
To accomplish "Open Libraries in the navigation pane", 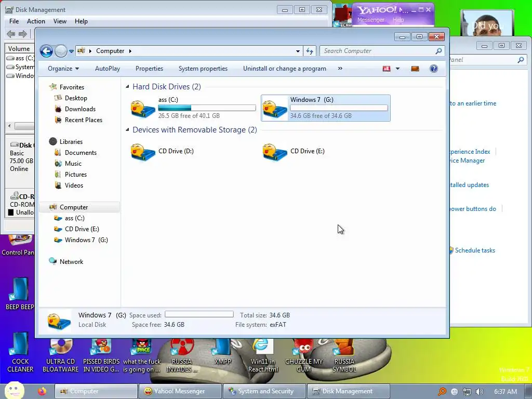I will click(x=71, y=142).
